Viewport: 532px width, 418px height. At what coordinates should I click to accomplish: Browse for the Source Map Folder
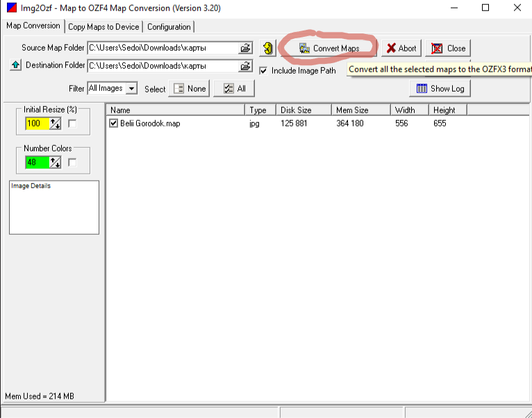(x=246, y=48)
